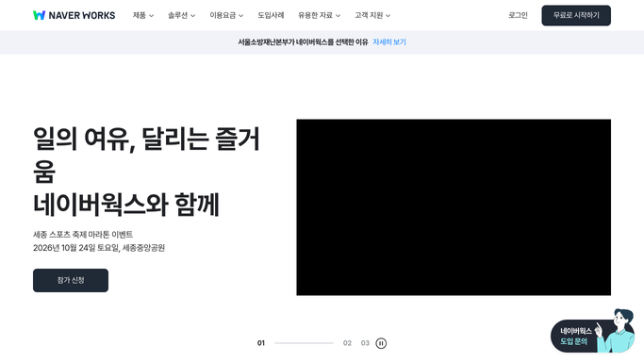Viewport: 644px width, 362px height.
Task: Expand the 제품 menu
Action: point(143,16)
